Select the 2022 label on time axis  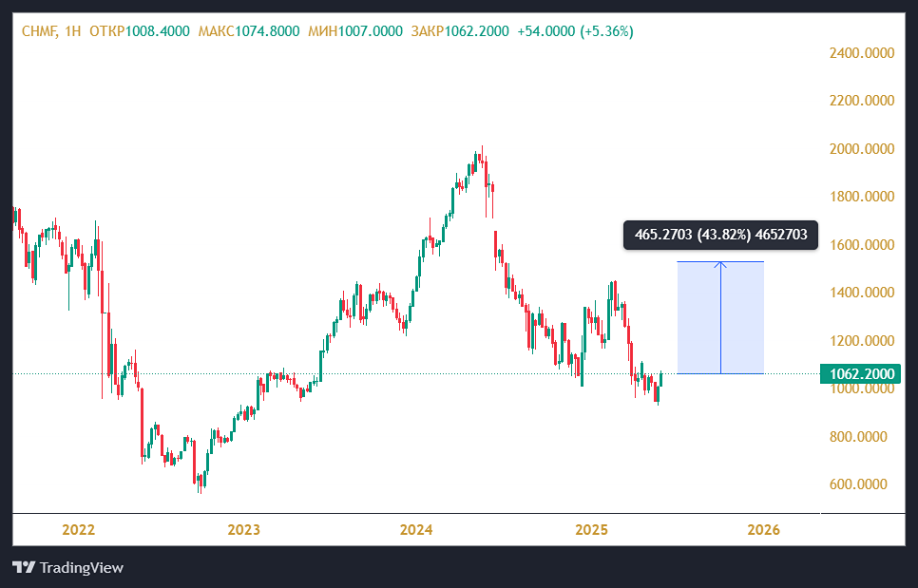tap(77, 530)
